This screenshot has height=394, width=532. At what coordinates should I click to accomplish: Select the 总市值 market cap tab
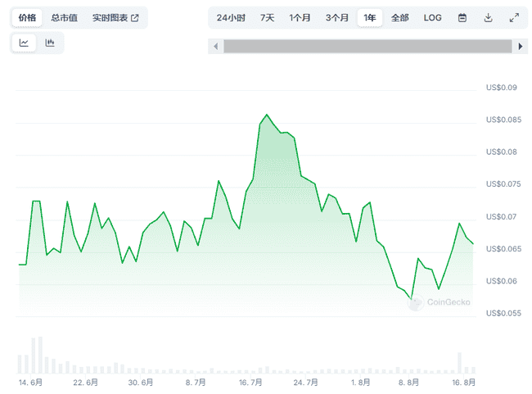point(64,17)
